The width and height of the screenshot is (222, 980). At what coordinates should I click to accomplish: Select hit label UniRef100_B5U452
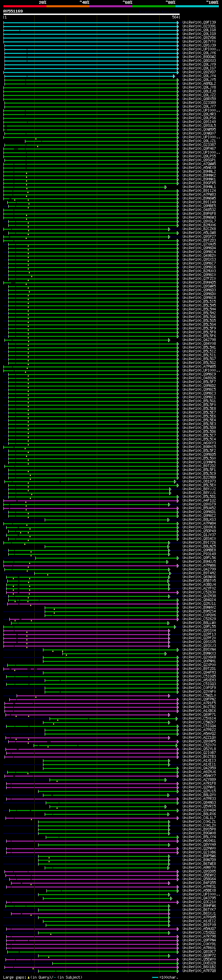pyautogui.click(x=199, y=508)
